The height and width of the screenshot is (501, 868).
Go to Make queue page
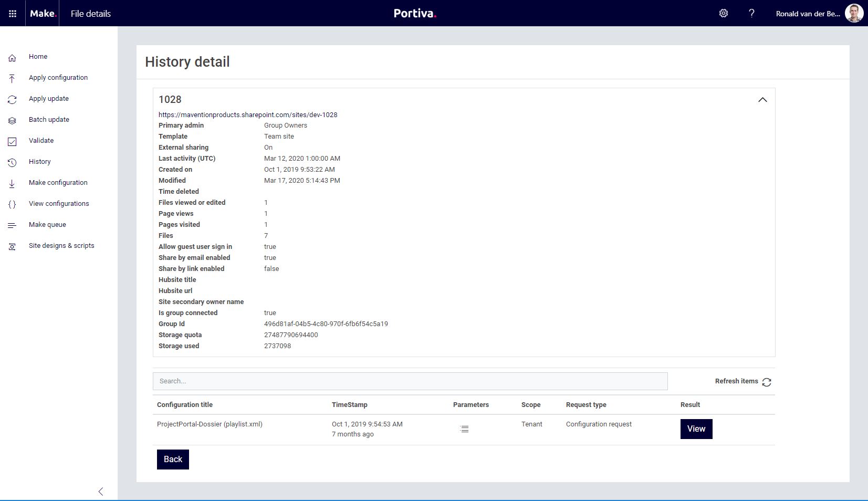[x=47, y=225]
